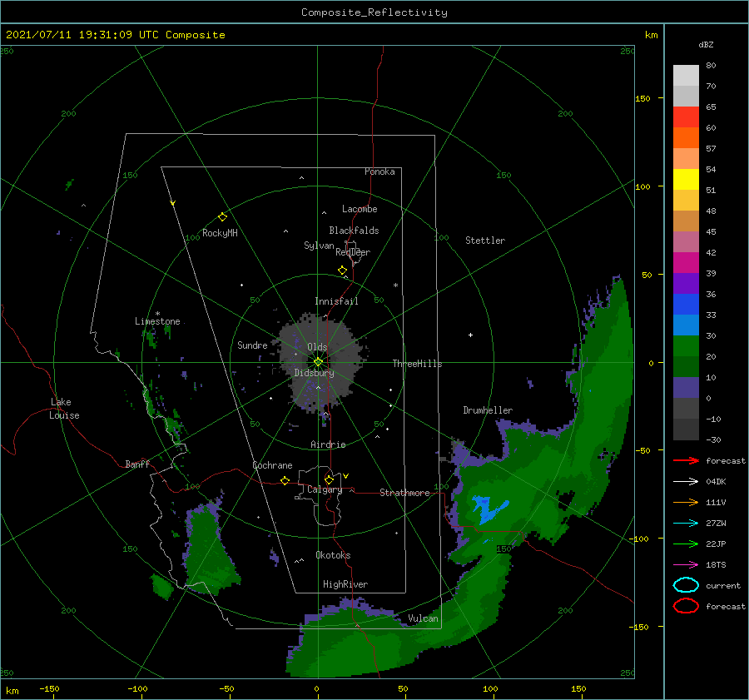
Task: Click the yellow diamond marker above Calgary
Action: click(329, 479)
